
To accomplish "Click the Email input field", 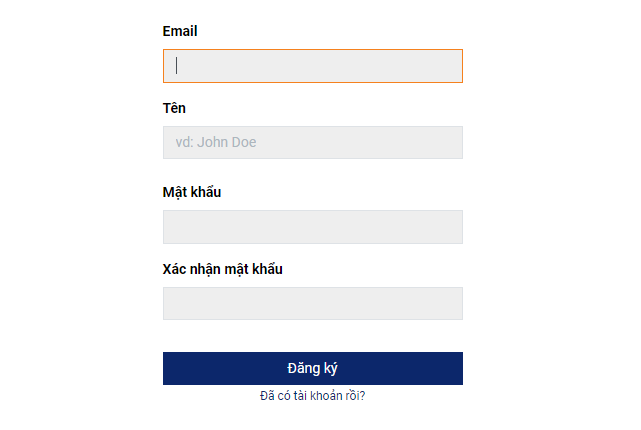I will coord(312,66).
